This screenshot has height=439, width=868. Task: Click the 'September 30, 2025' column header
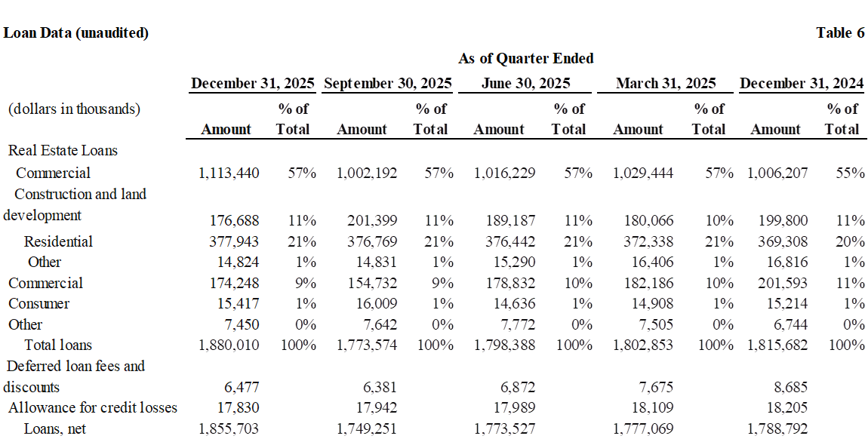click(387, 82)
